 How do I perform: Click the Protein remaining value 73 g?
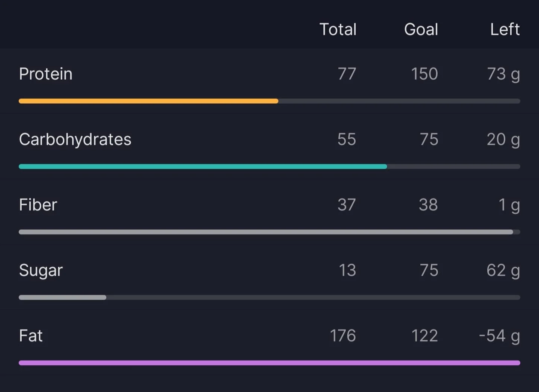[x=503, y=74]
